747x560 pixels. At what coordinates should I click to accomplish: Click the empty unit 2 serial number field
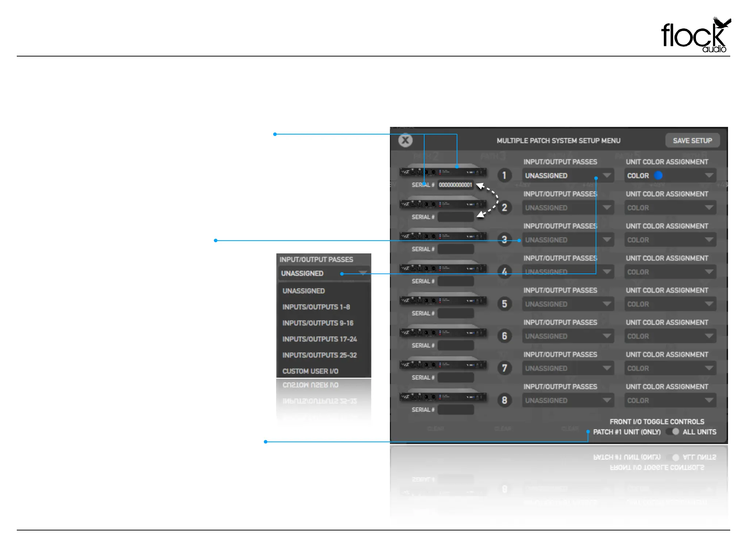click(x=455, y=217)
